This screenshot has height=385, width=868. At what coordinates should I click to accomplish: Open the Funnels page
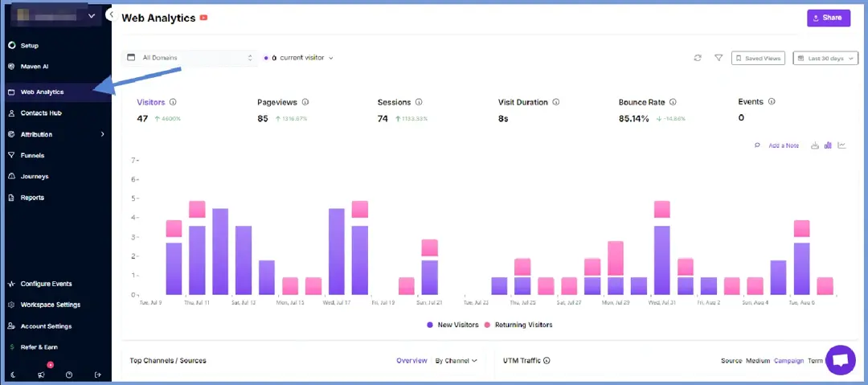click(x=32, y=156)
